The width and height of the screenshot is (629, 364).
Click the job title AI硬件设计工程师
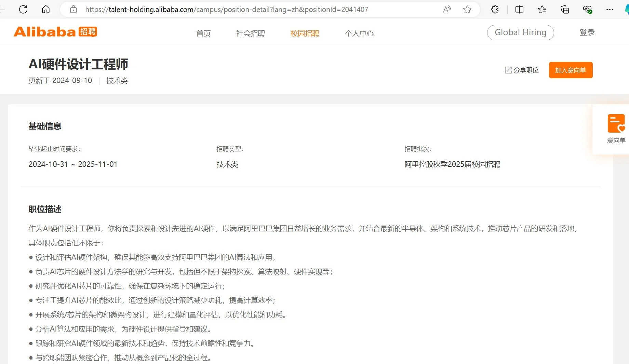[78, 64]
